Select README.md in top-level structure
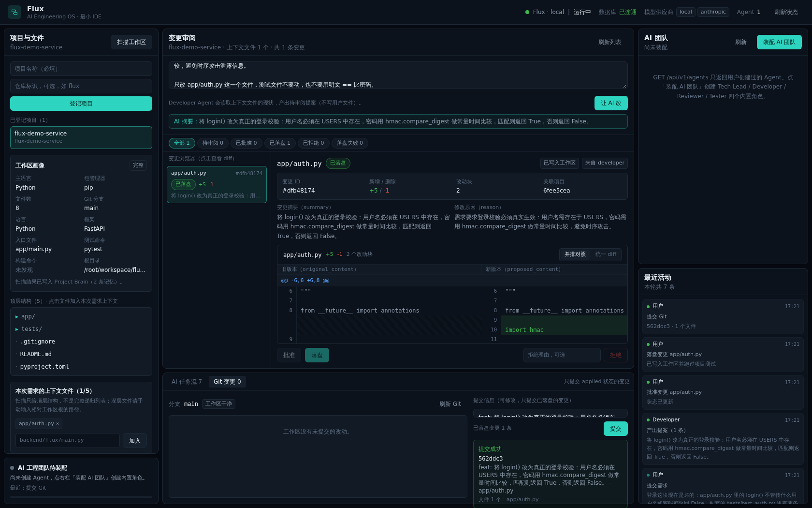Viewport: 812px width, 508px height. 36,354
